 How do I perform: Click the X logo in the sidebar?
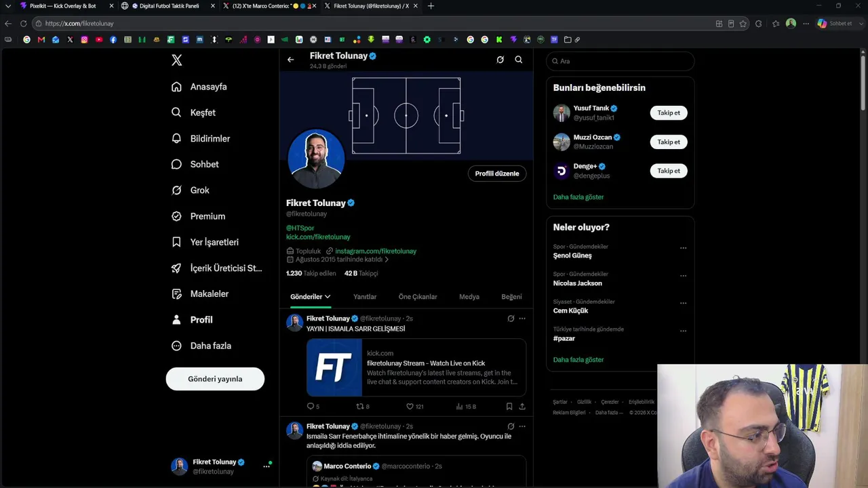coord(177,60)
